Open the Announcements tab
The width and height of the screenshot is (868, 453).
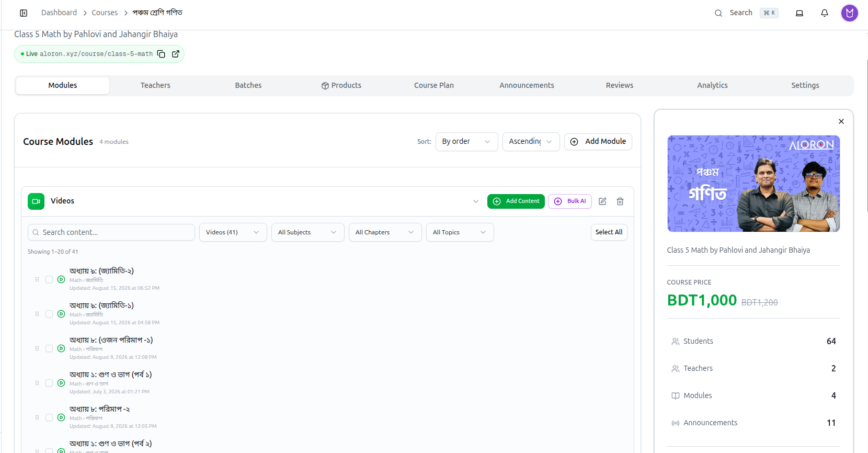coord(527,86)
